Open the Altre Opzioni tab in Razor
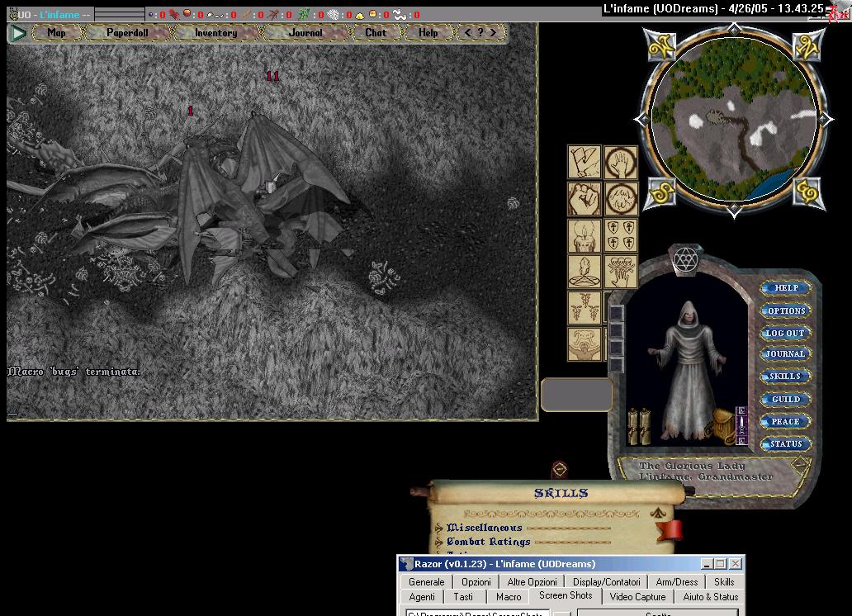Image resolution: width=852 pixels, height=616 pixels. pos(532,582)
